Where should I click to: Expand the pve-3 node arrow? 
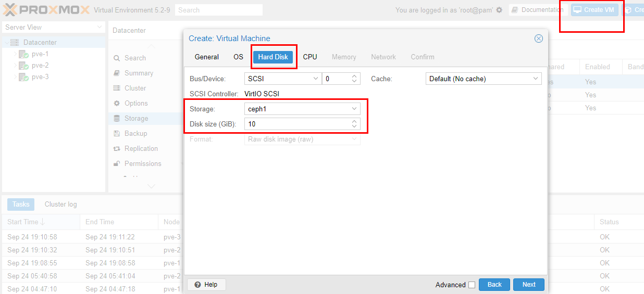point(15,77)
